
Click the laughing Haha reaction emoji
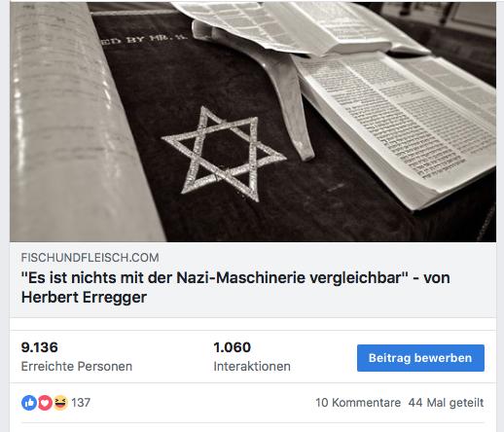tap(60, 403)
